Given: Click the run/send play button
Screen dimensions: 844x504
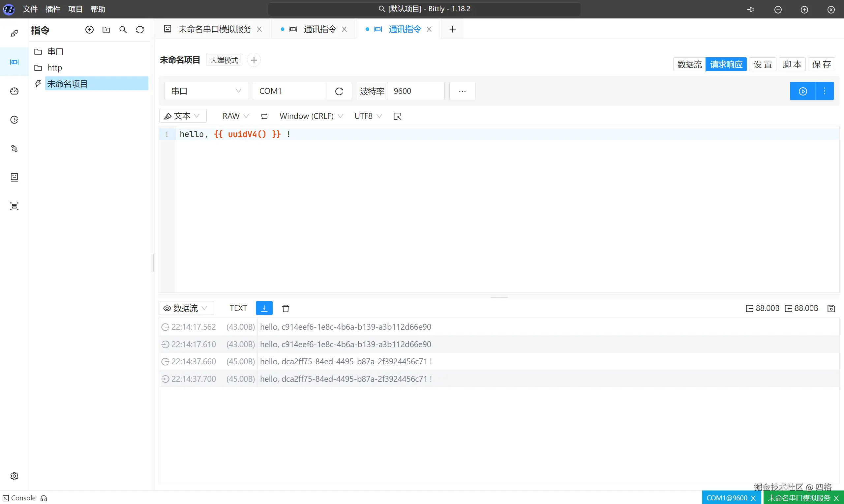Looking at the screenshot, I should coord(802,91).
